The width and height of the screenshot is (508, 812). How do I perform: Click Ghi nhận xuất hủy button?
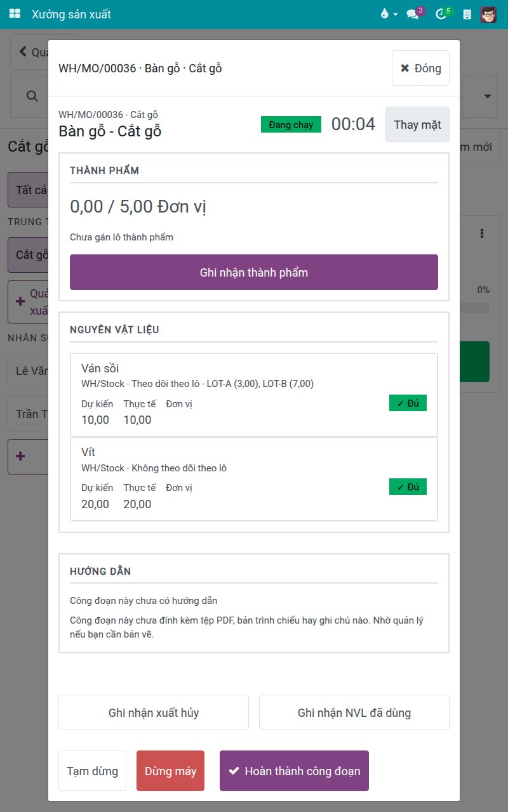pyautogui.click(x=154, y=712)
